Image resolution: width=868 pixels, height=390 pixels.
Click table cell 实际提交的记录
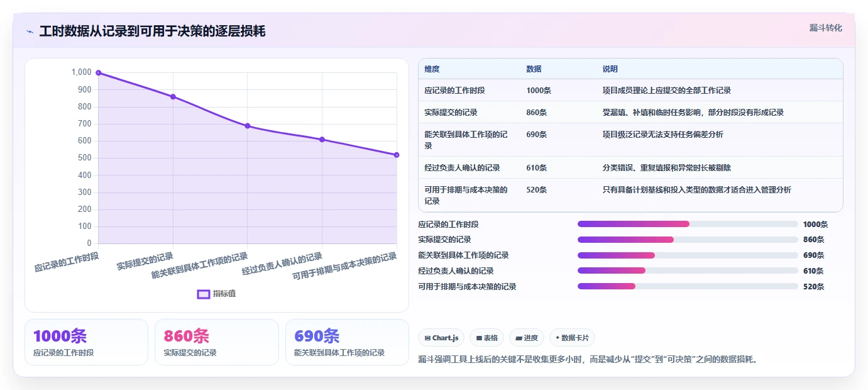(x=451, y=113)
